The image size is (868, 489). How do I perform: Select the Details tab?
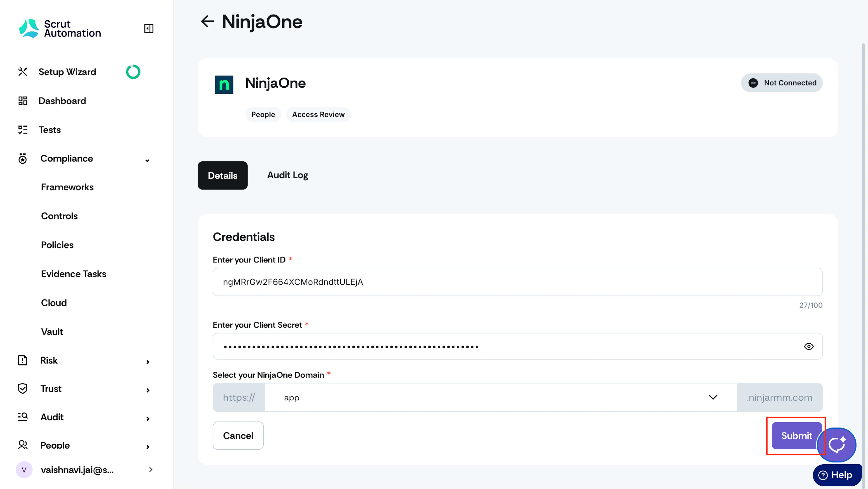[222, 176]
